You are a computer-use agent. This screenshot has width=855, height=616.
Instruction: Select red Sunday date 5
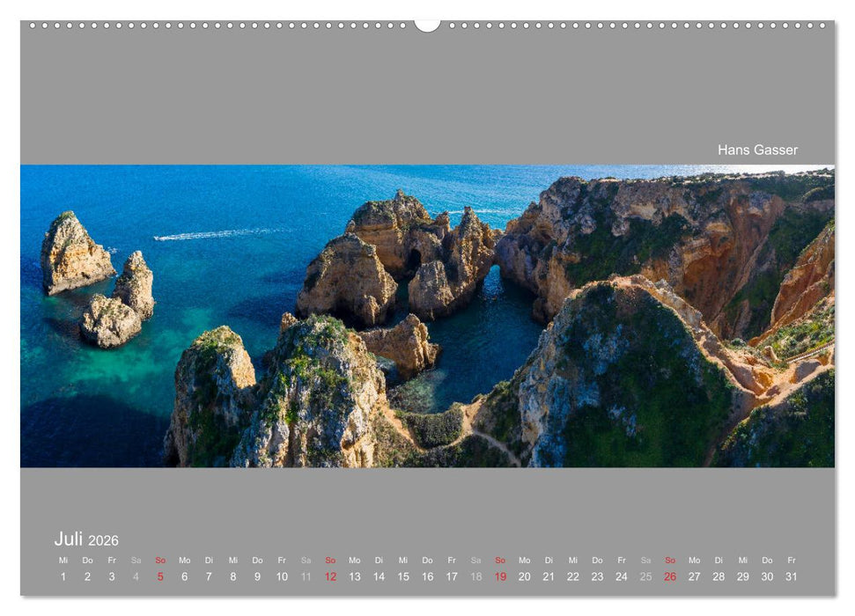(160, 576)
